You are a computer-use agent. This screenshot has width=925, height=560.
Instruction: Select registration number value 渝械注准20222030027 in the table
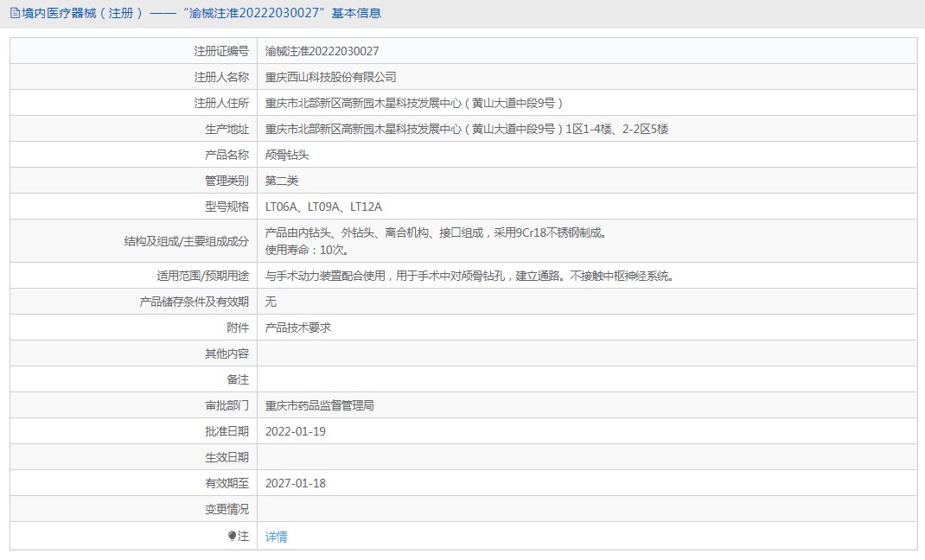click(x=322, y=51)
